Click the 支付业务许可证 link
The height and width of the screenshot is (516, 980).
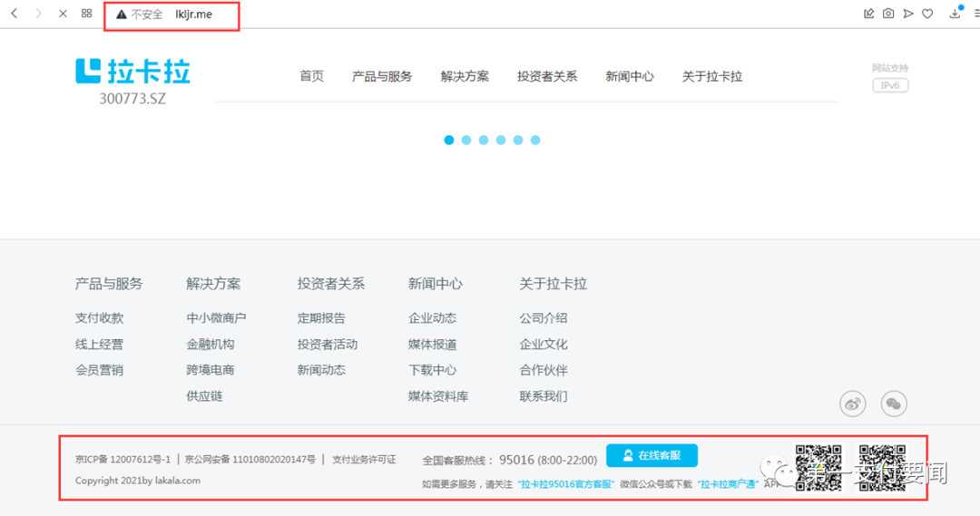pyautogui.click(x=364, y=459)
